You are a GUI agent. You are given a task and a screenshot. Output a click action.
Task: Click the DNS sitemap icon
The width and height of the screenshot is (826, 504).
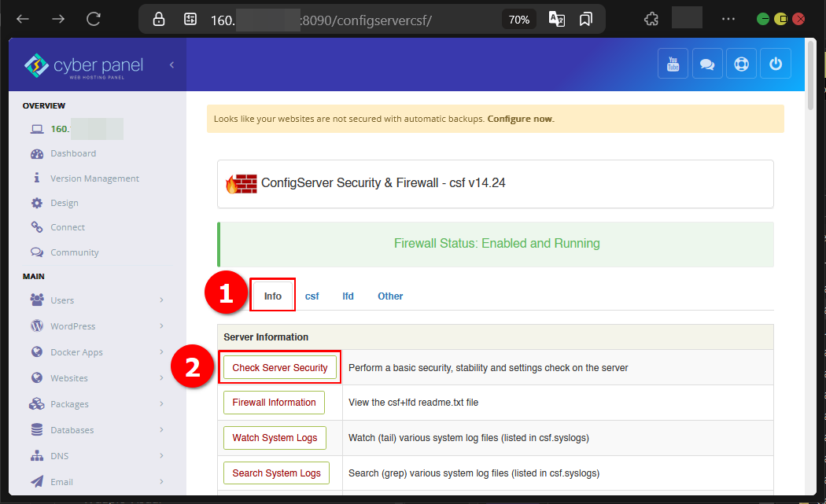coord(37,455)
